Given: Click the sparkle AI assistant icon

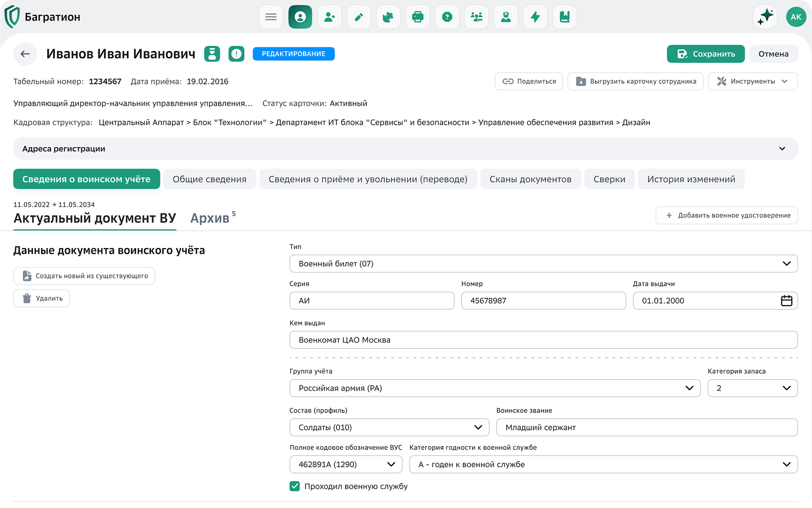Looking at the screenshot, I should coord(765,17).
